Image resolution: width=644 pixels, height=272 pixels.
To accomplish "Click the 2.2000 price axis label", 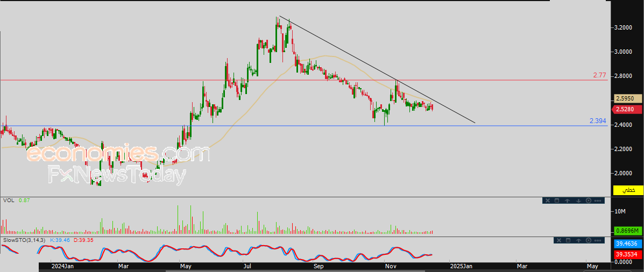I will tap(623, 149).
